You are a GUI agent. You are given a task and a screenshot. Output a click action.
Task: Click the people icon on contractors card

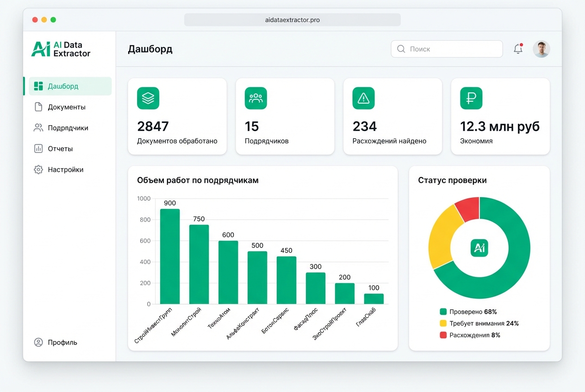click(x=255, y=98)
